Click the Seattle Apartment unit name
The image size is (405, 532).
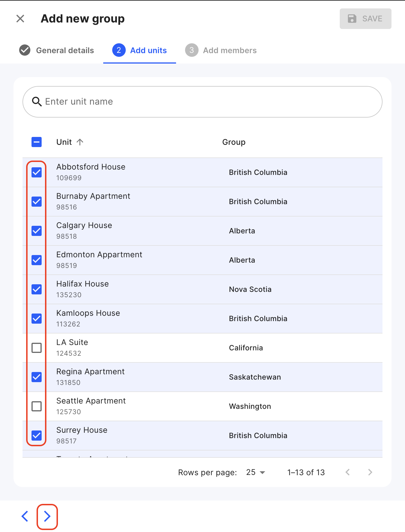pyautogui.click(x=91, y=401)
